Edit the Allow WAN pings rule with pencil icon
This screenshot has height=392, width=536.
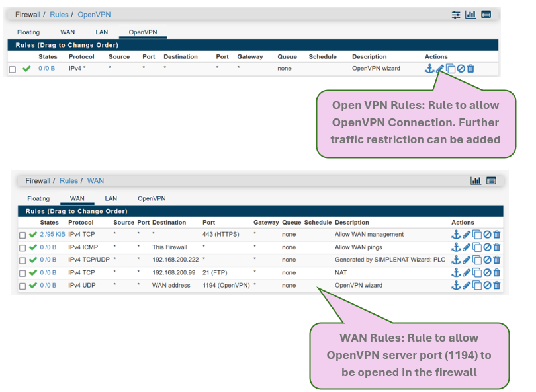click(466, 247)
